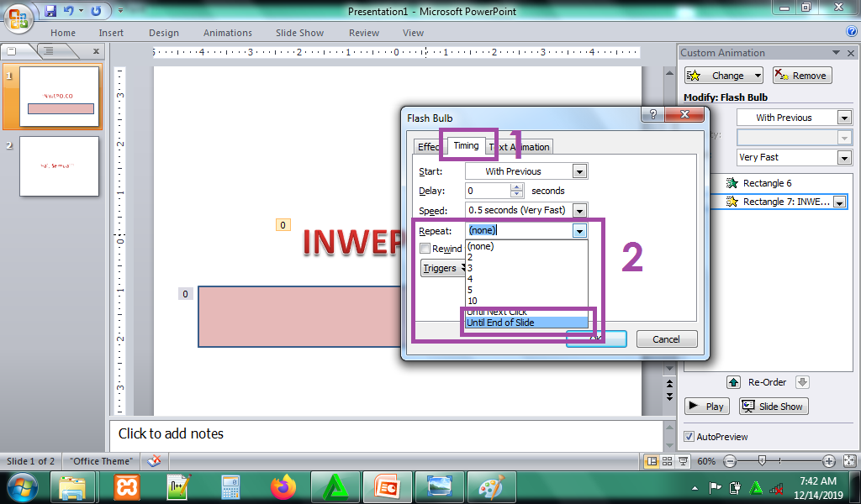This screenshot has height=504, width=861.
Task: Toggle the AutoPreview checkbox
Action: click(x=689, y=437)
